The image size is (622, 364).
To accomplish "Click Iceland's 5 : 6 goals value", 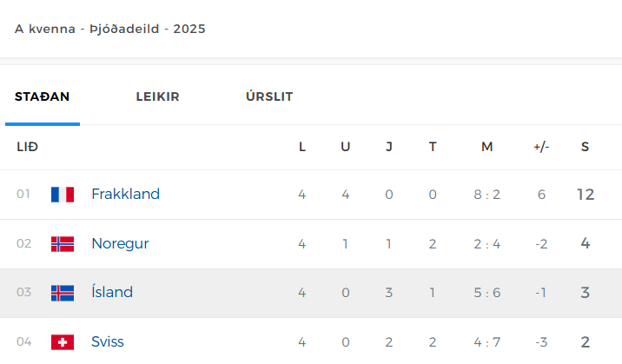I will (487, 293).
